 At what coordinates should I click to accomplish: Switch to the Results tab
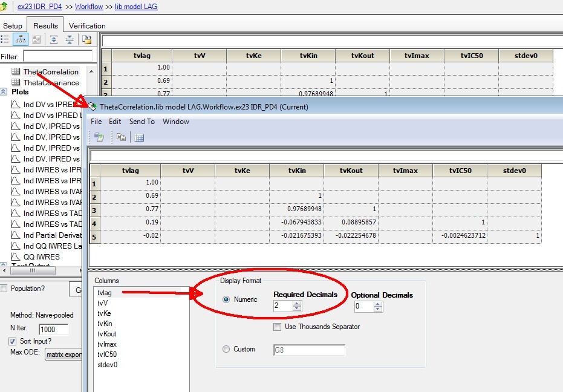coord(45,25)
